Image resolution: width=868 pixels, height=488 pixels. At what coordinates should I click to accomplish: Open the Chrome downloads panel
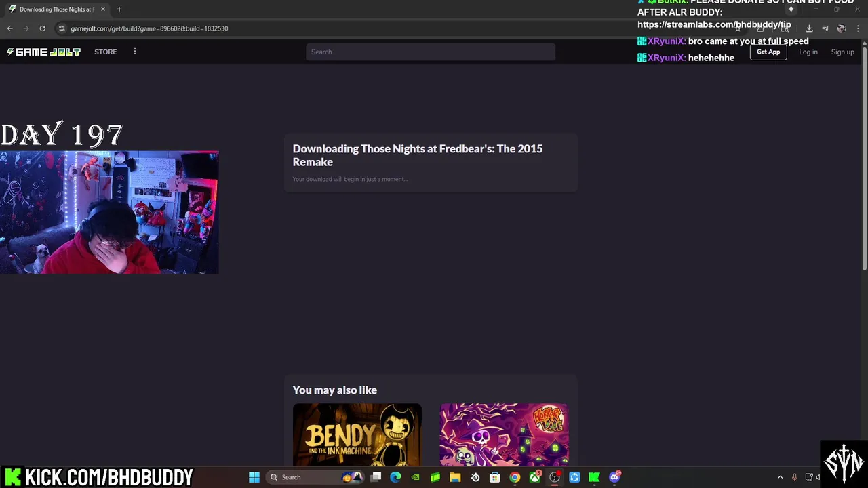[x=809, y=28]
